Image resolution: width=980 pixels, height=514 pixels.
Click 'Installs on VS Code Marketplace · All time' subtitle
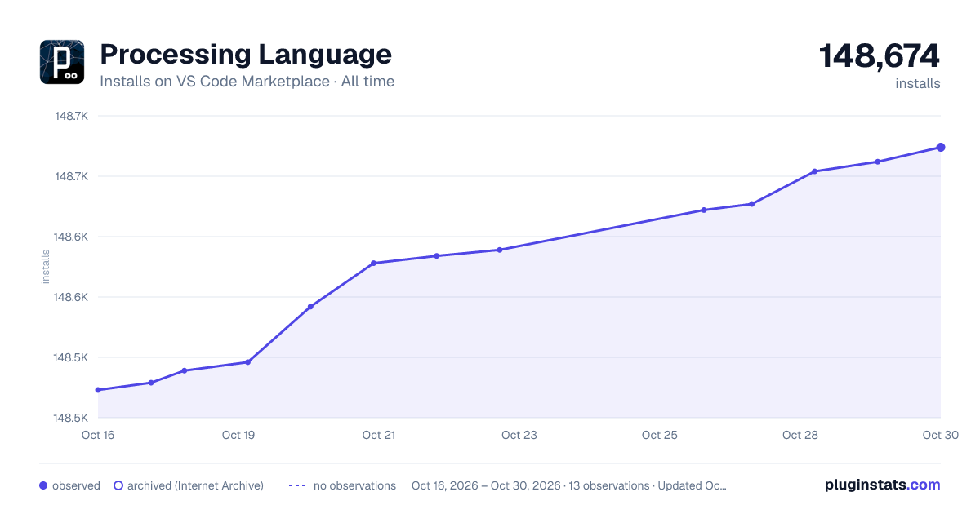click(x=247, y=82)
